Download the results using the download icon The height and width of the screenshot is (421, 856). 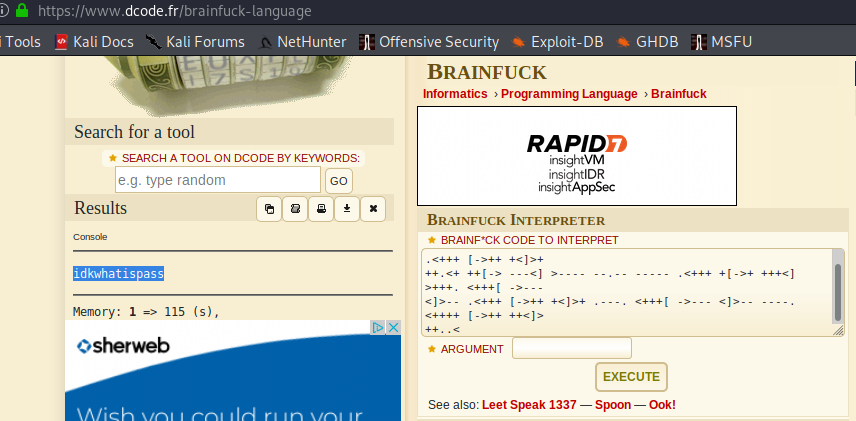tap(346, 208)
